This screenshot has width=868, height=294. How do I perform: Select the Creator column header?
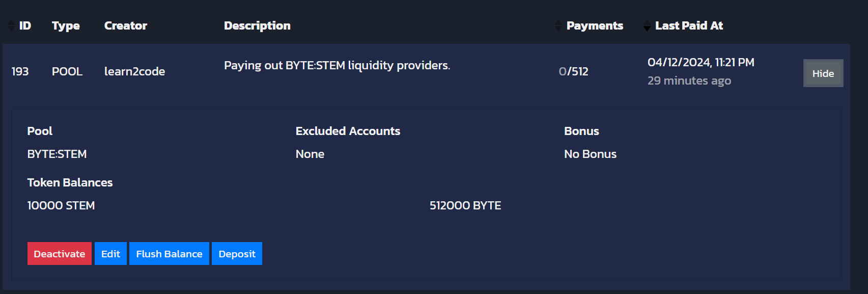pyautogui.click(x=125, y=25)
